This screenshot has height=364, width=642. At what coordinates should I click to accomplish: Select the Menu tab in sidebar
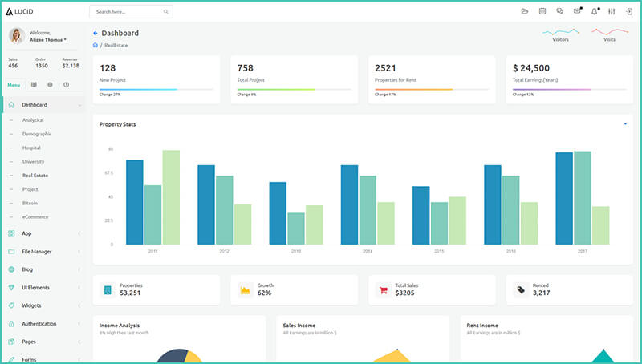14,84
